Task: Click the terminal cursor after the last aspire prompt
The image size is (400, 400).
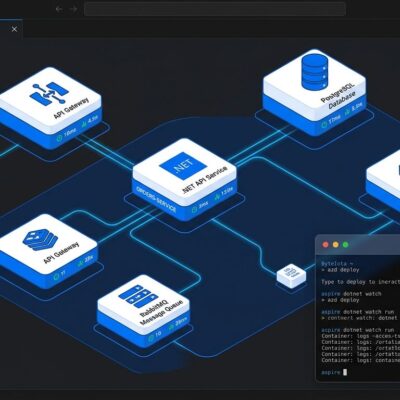Action: (345, 372)
